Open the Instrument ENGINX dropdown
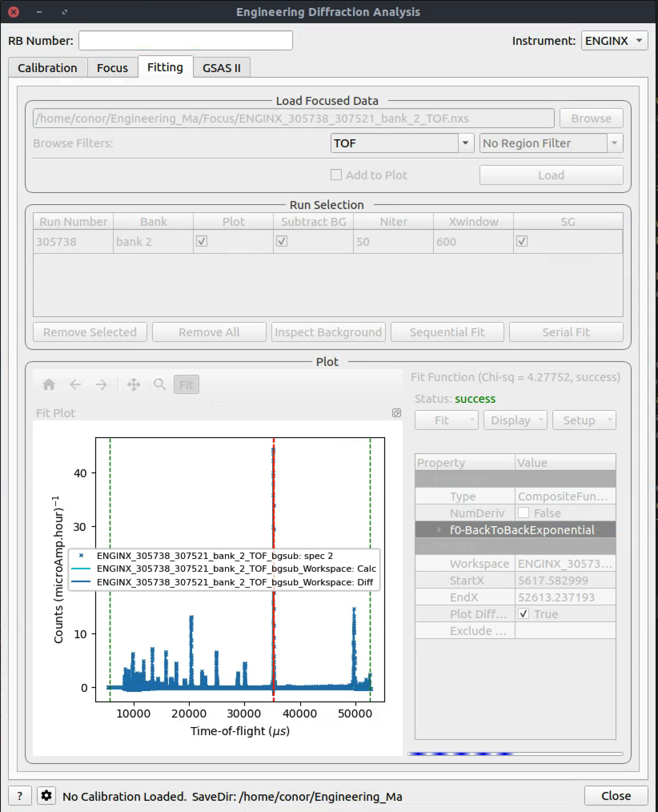Viewport: 658px width, 812px height. coord(614,41)
